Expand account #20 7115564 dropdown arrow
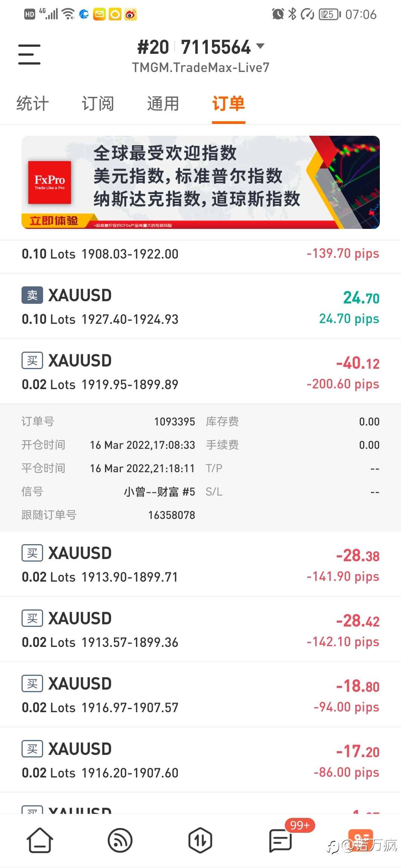Image resolution: width=401 pixels, height=868 pixels. (260, 46)
